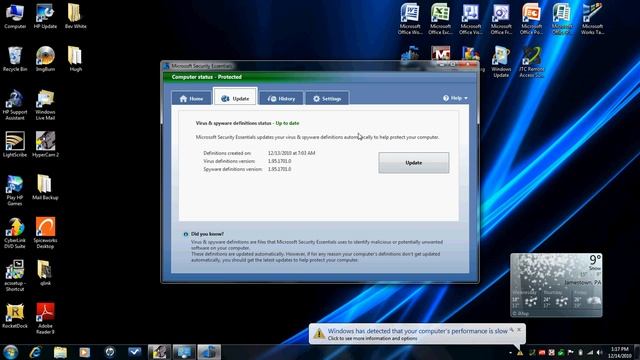Dismiss the performance notification balloon
Screen dimensions: 640x360
pyautogui.click(x=519, y=329)
